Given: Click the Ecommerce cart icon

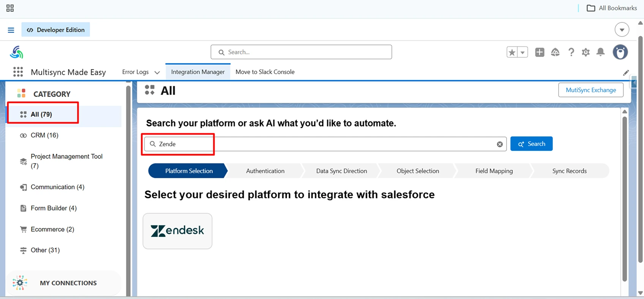Looking at the screenshot, I should pos(23,229).
